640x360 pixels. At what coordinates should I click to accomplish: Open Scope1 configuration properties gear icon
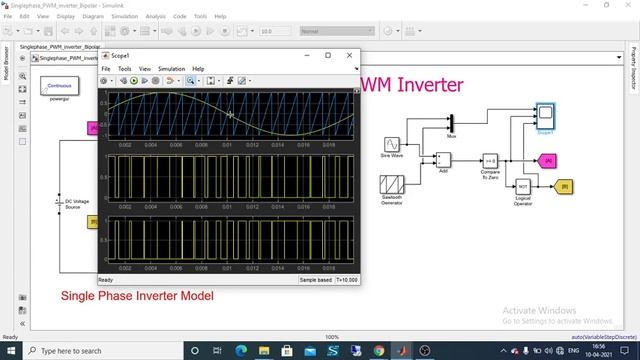[104, 81]
